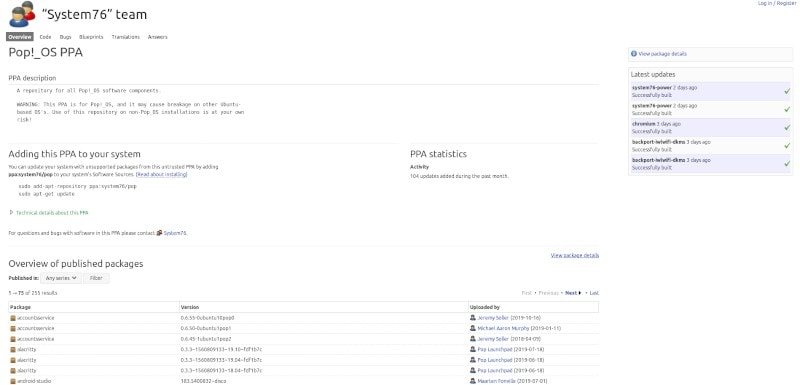The image size is (800, 385).
Task: Click alacritty version ending 18.04~fdf1b7c
Action: (x=221, y=370)
